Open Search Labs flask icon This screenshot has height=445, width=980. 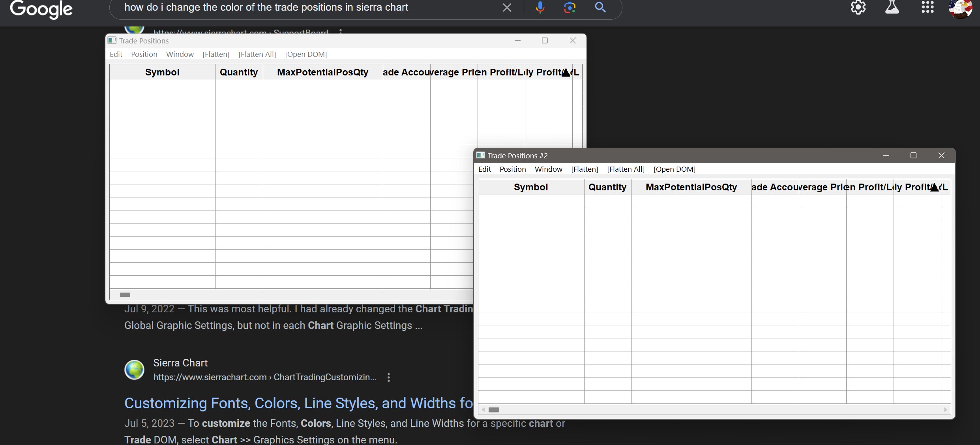click(x=892, y=8)
